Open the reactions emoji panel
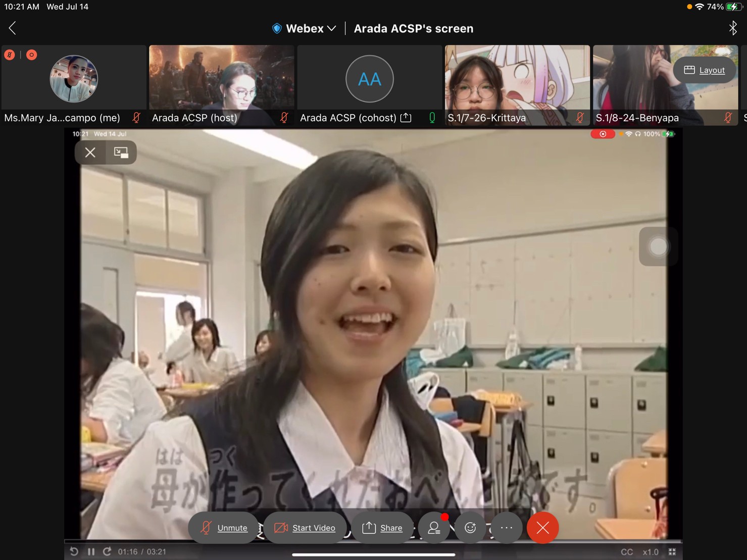The height and width of the screenshot is (560, 747). coord(470,528)
